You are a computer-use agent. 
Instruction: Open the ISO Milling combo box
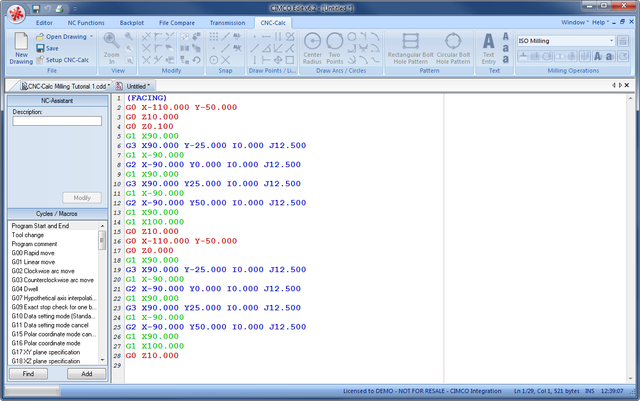566,41
